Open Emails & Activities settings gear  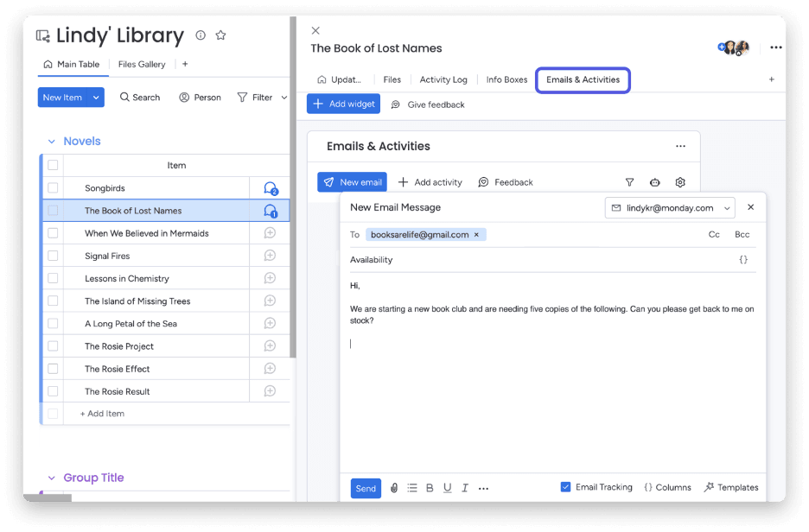coord(680,182)
